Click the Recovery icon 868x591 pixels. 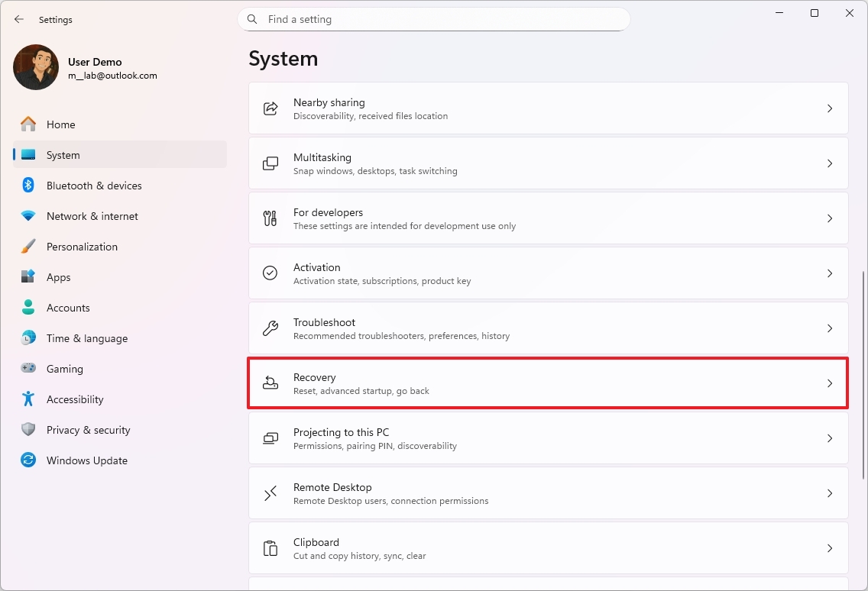click(270, 383)
